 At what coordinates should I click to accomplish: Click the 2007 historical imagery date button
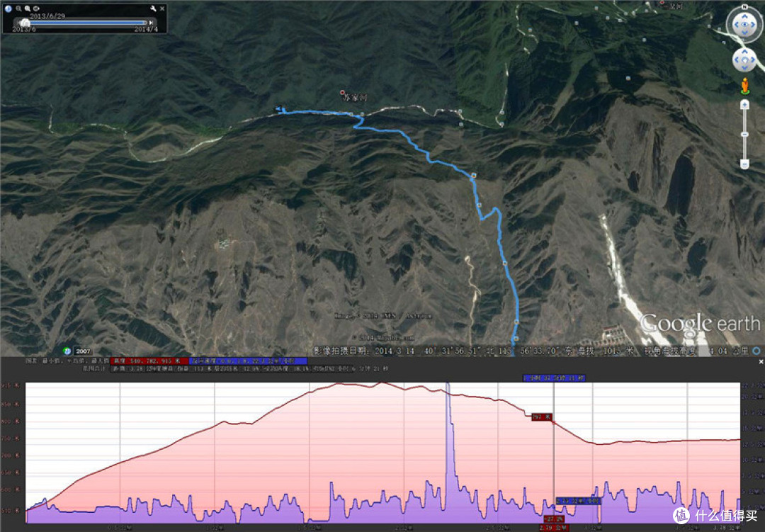pos(83,351)
